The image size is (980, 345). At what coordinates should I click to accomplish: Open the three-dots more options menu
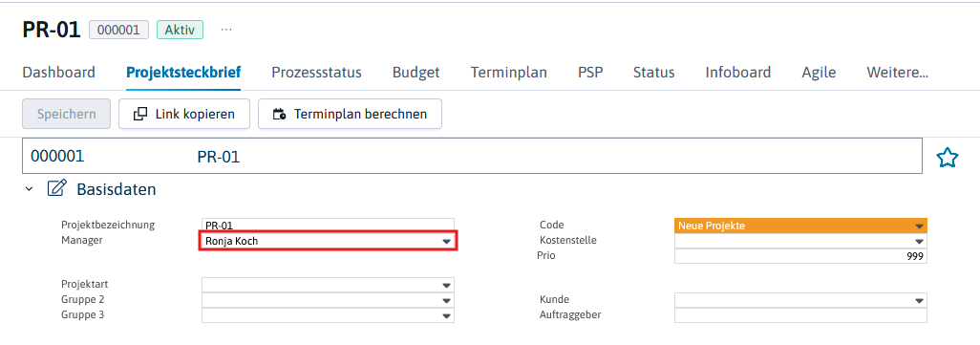[226, 30]
